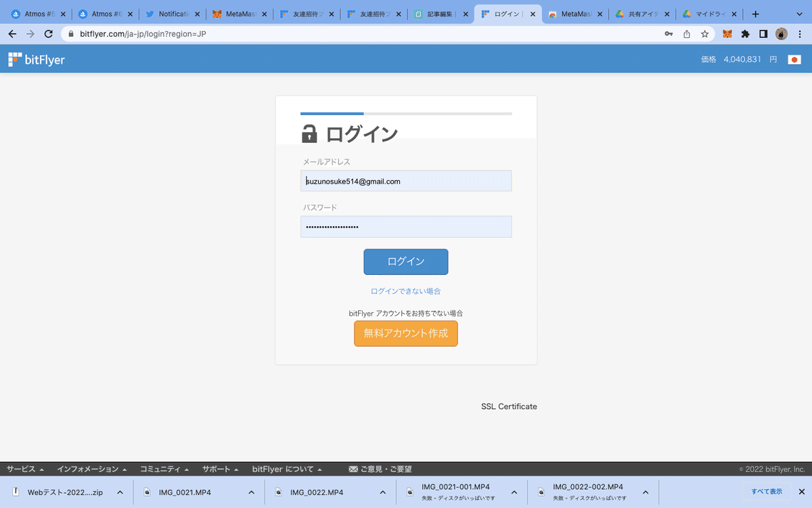Switch to the first MetaMask tab
Screen dimensions: 812x508
[x=238, y=14]
